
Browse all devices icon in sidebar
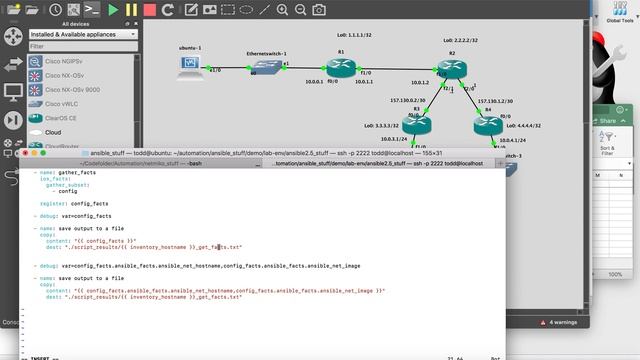pos(13,148)
